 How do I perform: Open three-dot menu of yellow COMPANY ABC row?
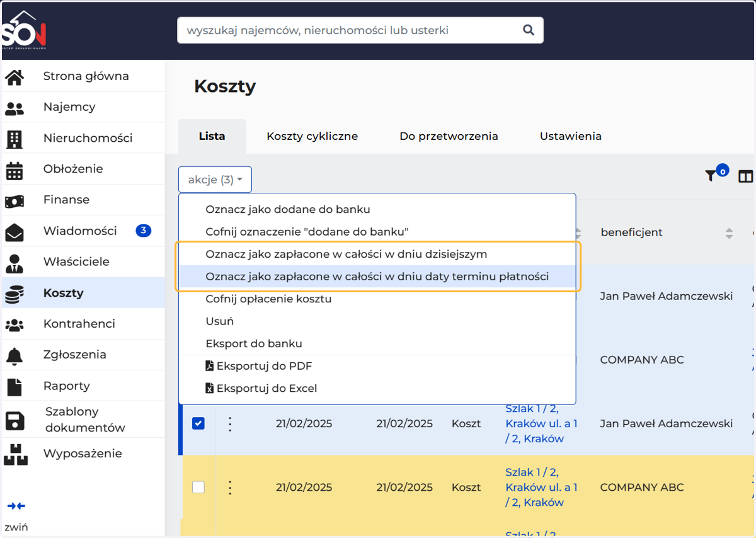[230, 488]
